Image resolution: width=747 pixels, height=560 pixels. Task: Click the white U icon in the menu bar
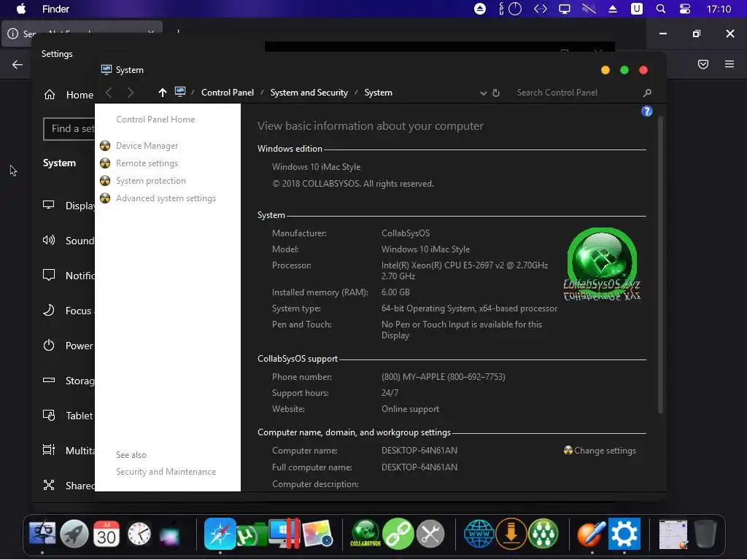click(636, 9)
